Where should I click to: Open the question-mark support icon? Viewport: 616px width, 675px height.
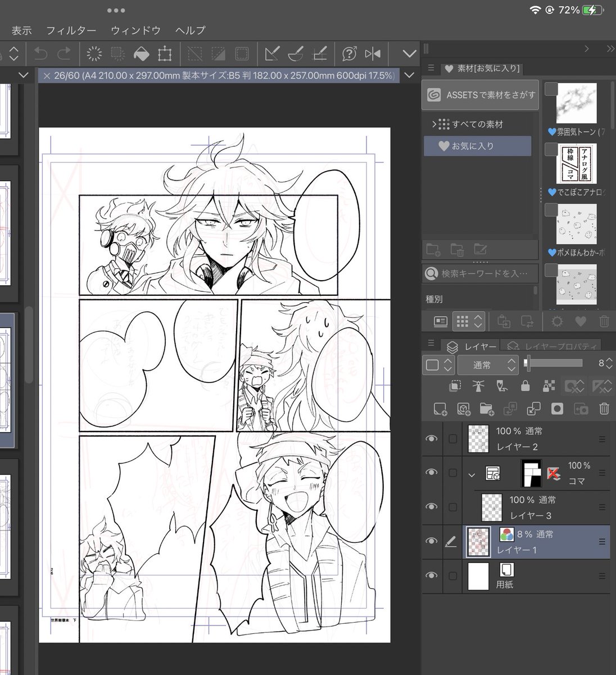pyautogui.click(x=349, y=54)
